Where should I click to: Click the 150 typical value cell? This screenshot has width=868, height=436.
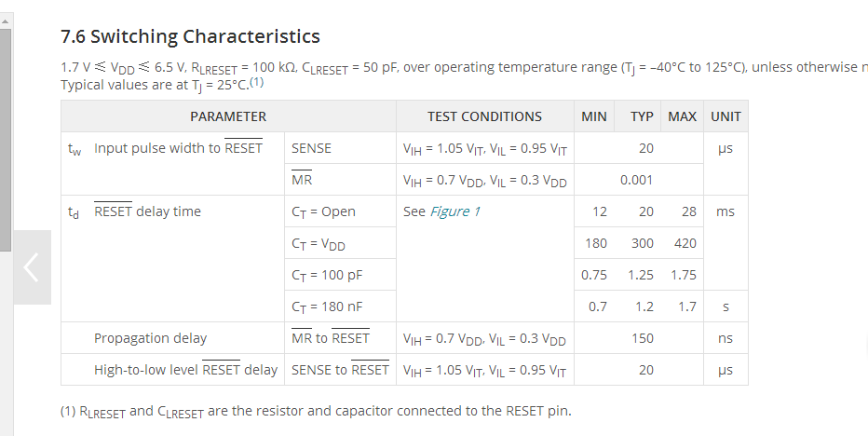tap(642, 338)
